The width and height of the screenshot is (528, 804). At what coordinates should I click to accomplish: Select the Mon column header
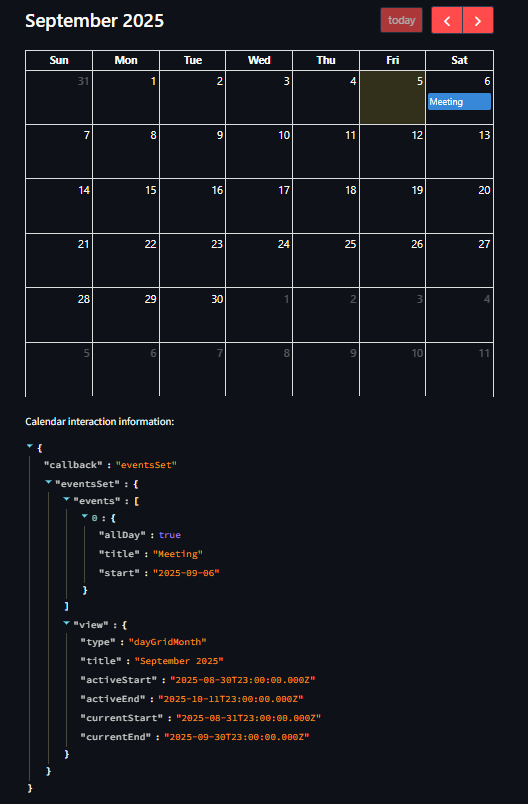126,61
